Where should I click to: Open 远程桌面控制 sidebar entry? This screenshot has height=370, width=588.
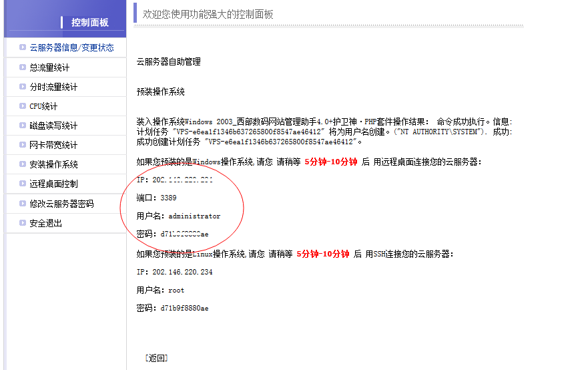(53, 184)
